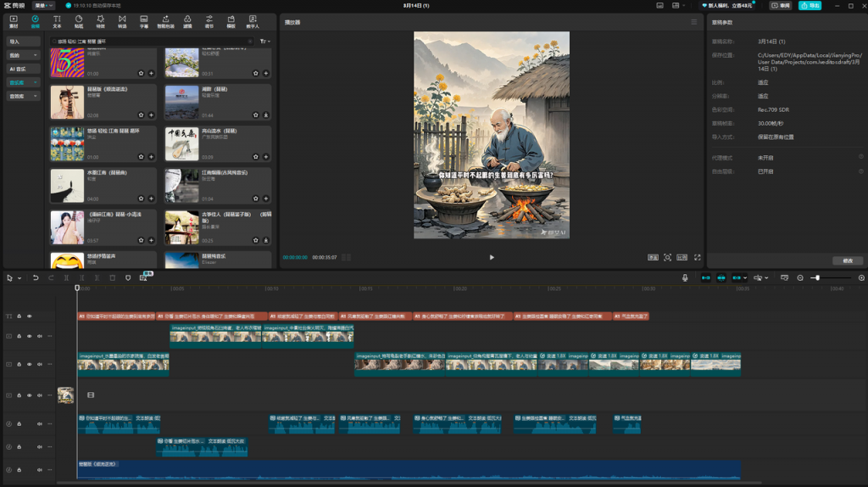Image resolution: width=868 pixels, height=487 pixels.
Task: Open the 字幕 captions tab
Action: (x=144, y=21)
